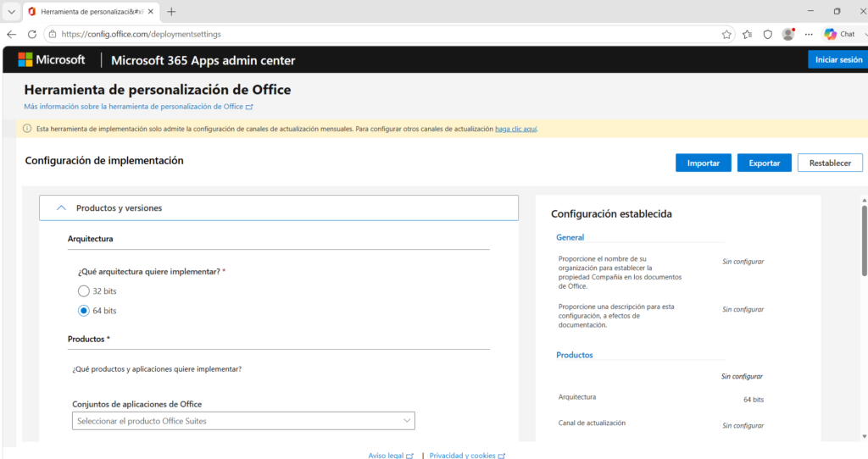Screen dimensions: 868x459
Task: Open browser settings three-dots menu
Action: (x=809, y=34)
